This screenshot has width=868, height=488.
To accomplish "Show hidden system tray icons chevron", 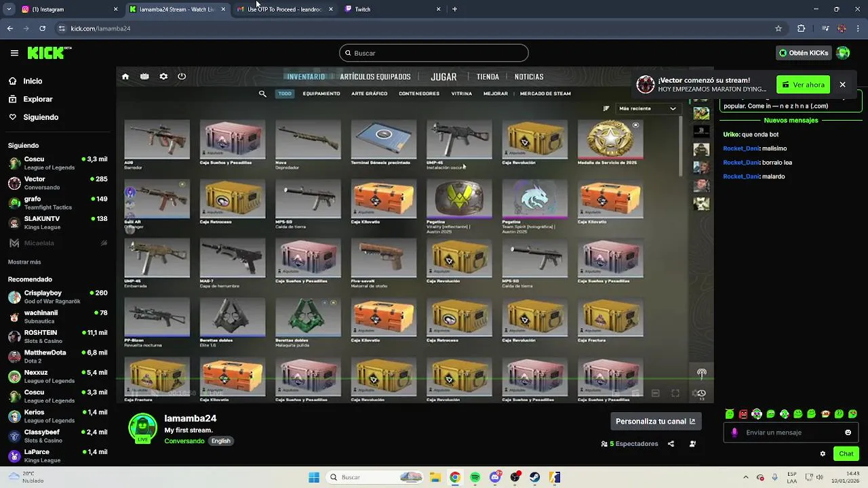I will coord(746,477).
